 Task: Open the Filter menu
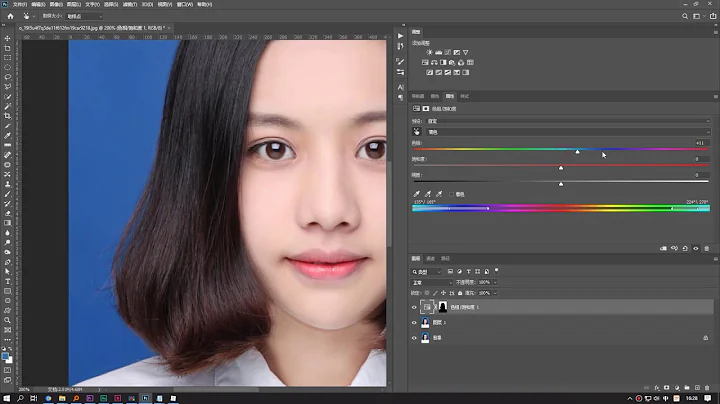[x=129, y=4]
